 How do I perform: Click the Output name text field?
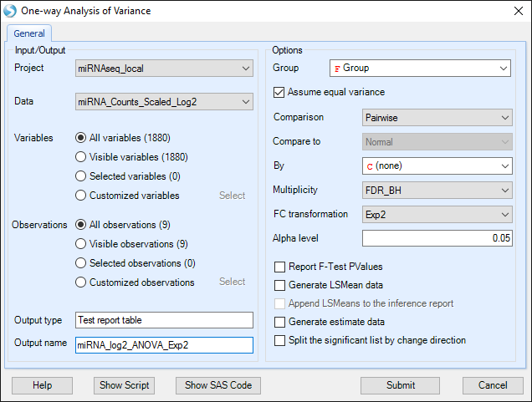pos(164,345)
